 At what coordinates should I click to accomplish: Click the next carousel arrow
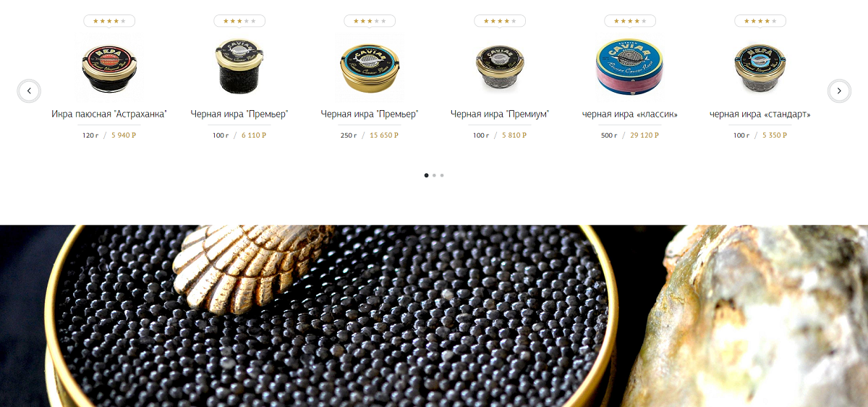839,91
